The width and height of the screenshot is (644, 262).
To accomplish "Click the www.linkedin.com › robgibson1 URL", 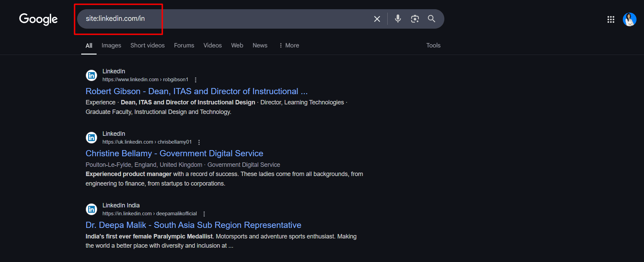I will pyautogui.click(x=145, y=79).
